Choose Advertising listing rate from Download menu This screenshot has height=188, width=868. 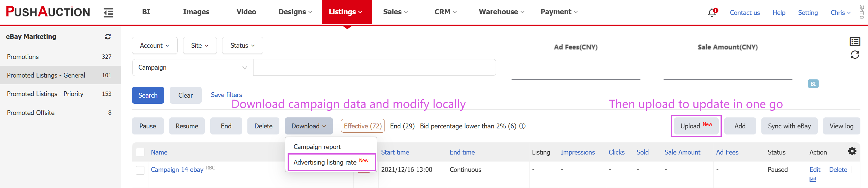tap(325, 162)
